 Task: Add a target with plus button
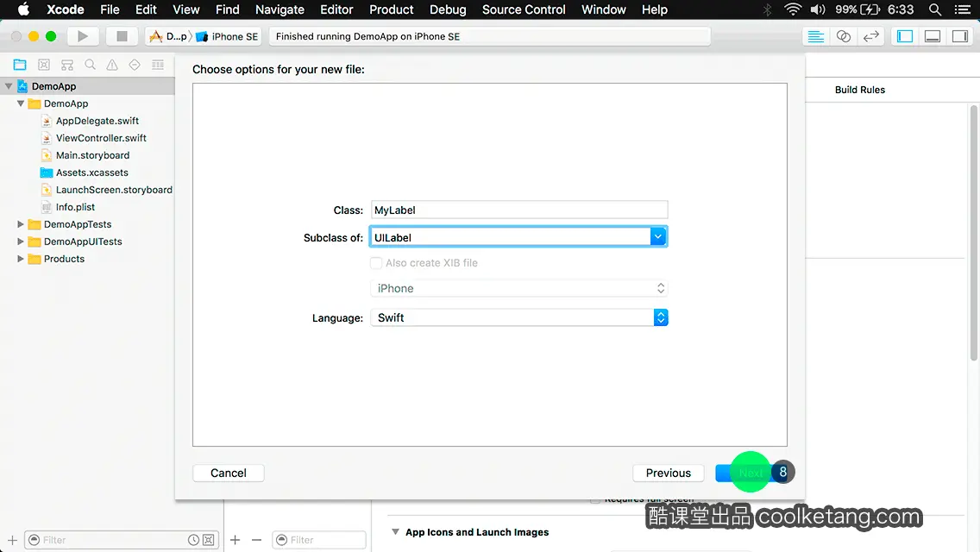point(235,540)
